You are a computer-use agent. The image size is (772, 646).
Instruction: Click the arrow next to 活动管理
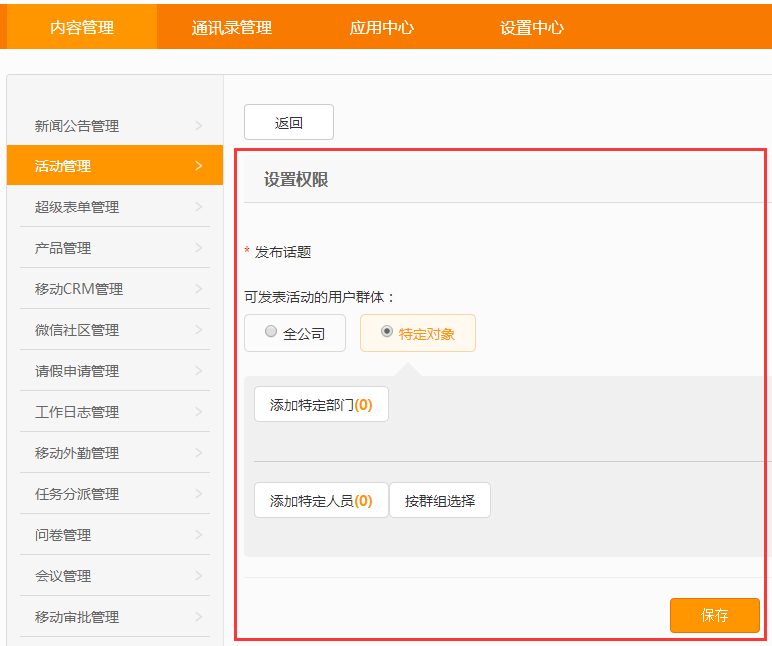point(199,166)
